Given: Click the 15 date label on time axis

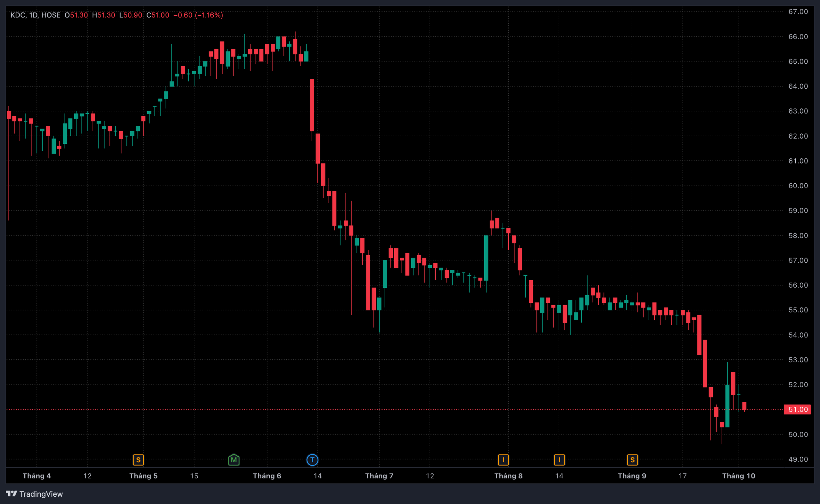Looking at the screenshot, I should click(x=194, y=476).
